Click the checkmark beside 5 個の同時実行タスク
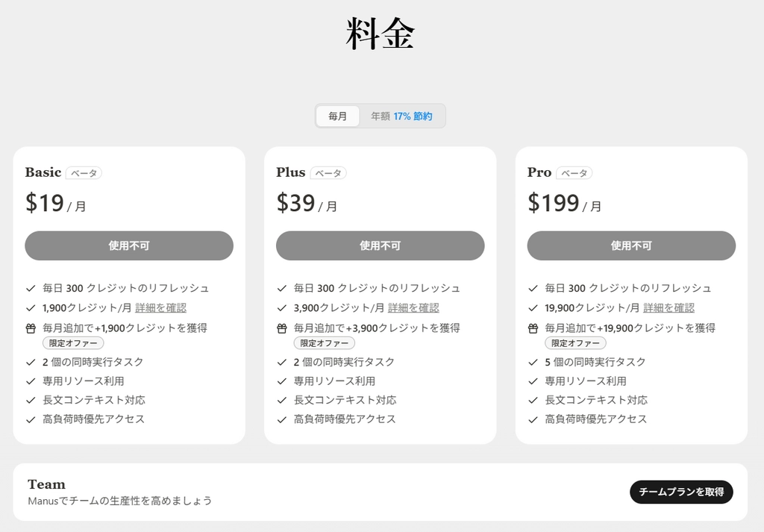Screen dimensions: 764x532 (533, 362)
